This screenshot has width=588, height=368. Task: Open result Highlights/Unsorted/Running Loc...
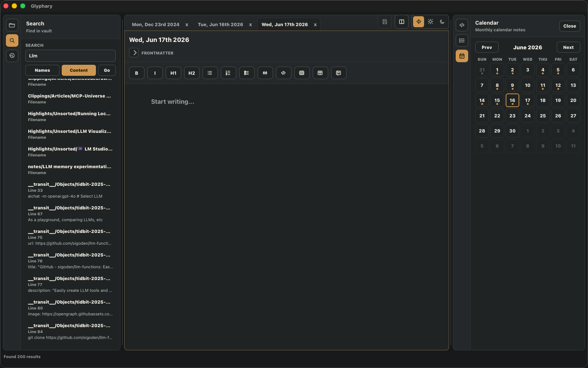[x=71, y=116]
